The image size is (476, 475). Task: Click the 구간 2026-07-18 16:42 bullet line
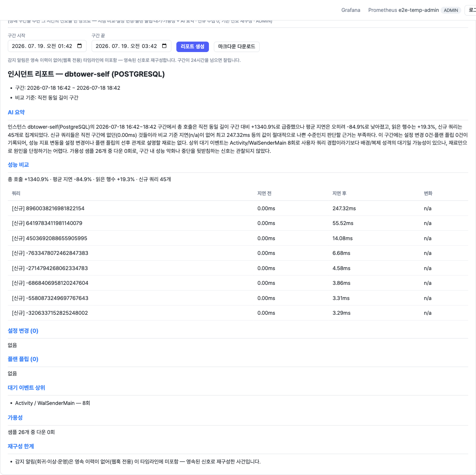[68, 88]
